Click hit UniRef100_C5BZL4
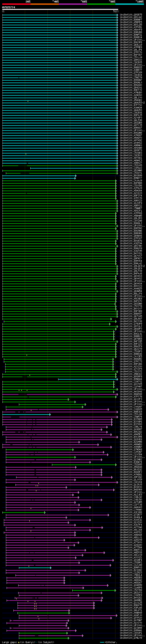 131,575
